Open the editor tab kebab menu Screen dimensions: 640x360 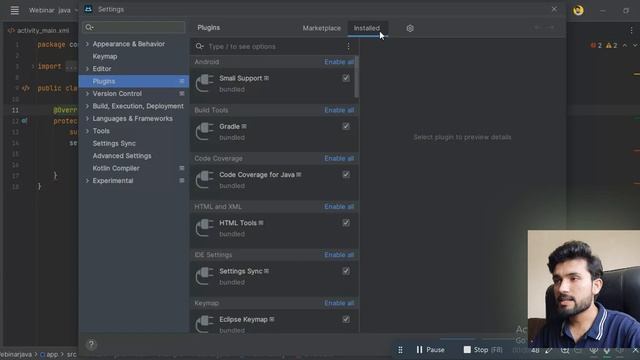coord(631,30)
